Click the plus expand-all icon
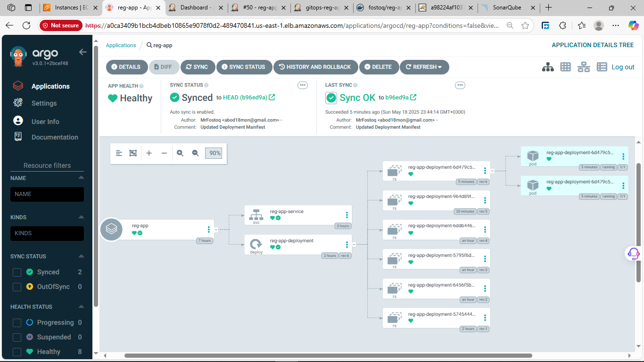644x362 pixels. 149,153
